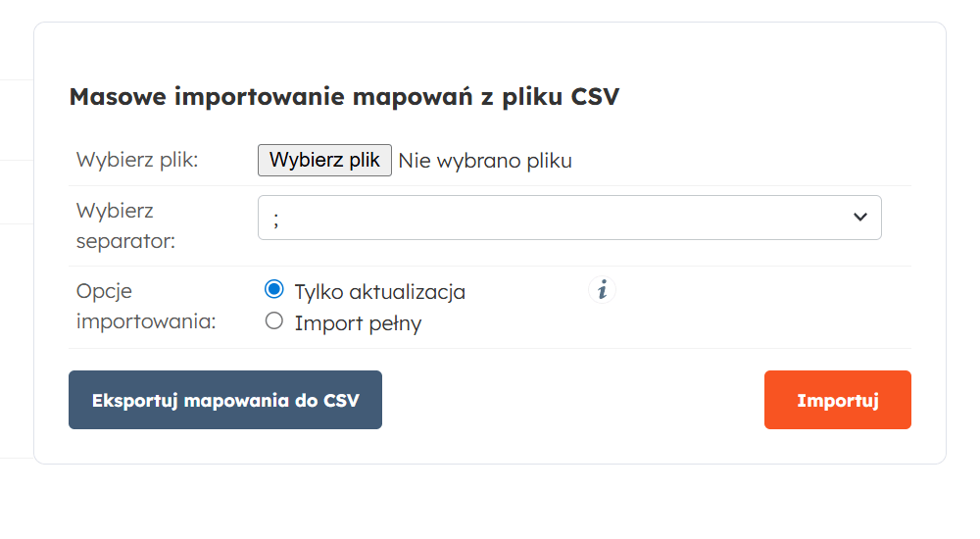The height and width of the screenshot is (539, 980).
Task: Select the "Import pełny" radio button
Action: (274, 320)
